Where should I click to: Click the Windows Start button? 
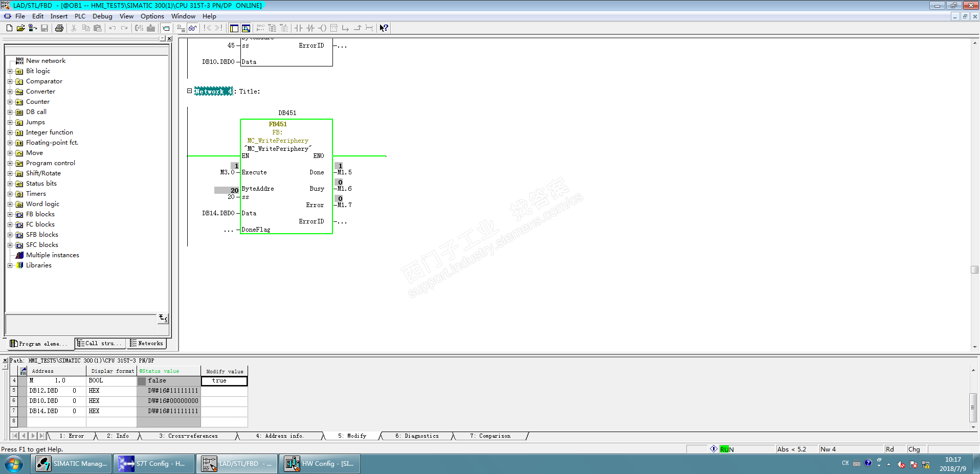point(14,464)
